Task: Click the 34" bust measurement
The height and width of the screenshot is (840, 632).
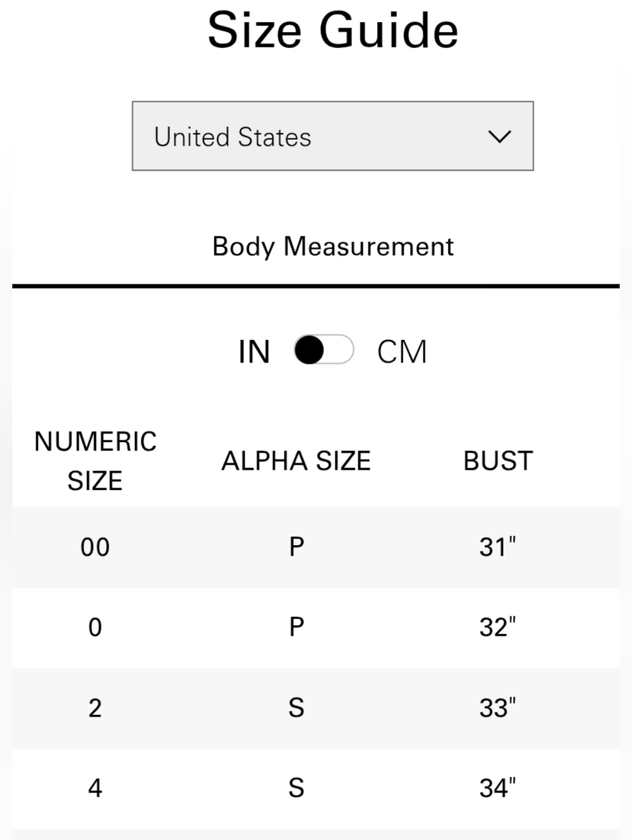Action: click(x=497, y=788)
